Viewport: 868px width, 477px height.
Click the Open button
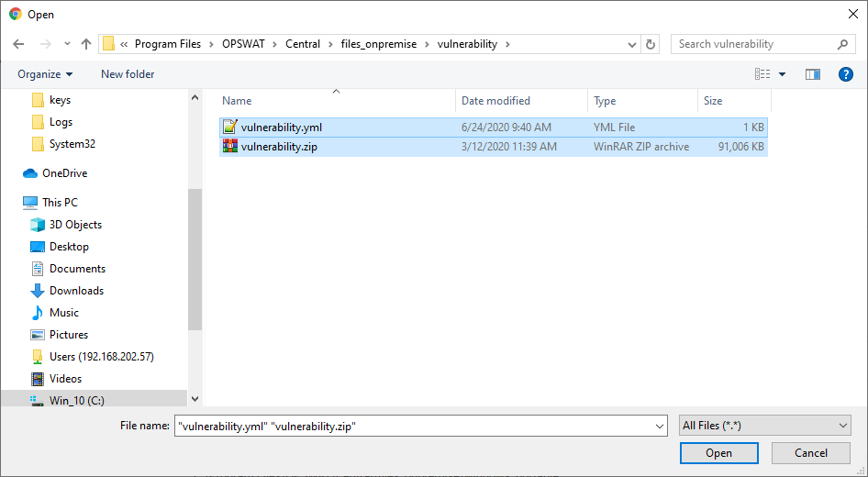click(x=718, y=453)
